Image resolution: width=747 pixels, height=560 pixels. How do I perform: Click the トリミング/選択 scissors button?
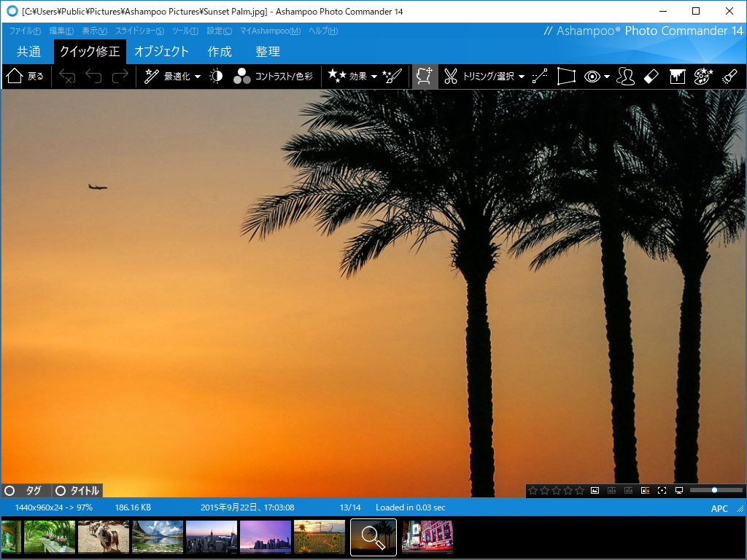coord(479,76)
